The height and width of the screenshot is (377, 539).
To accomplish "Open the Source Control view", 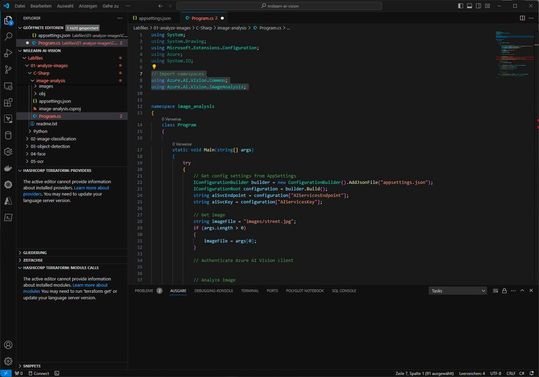I will (8, 69).
